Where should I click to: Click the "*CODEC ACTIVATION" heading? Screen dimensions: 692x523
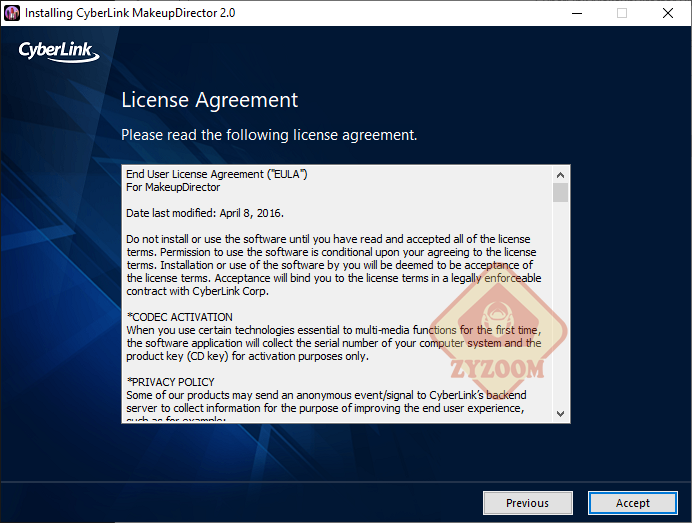pos(180,317)
